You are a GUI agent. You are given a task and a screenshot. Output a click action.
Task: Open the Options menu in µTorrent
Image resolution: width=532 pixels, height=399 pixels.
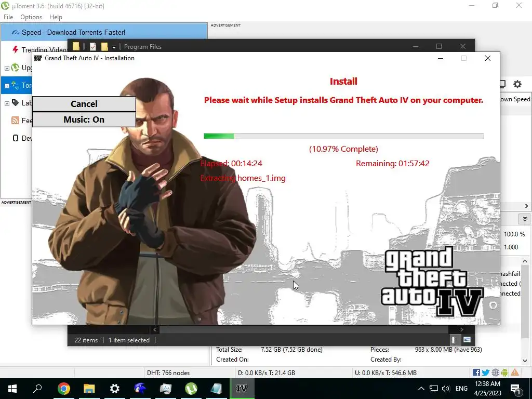coord(31,17)
